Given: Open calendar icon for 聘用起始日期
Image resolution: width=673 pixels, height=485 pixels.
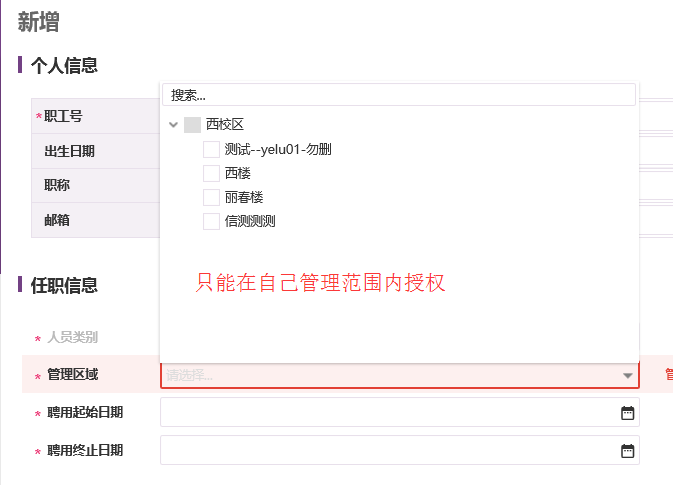Looking at the screenshot, I should tap(628, 413).
